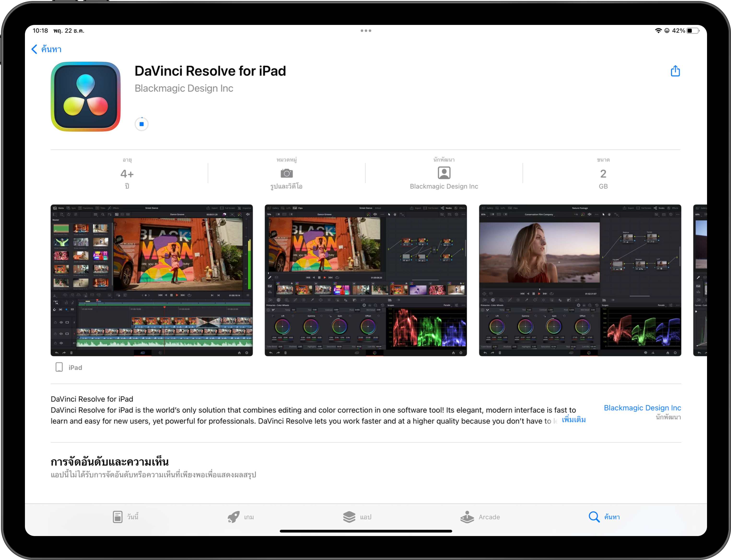
Task: Expand description with เพิ่มเติม link
Action: pyautogui.click(x=573, y=420)
